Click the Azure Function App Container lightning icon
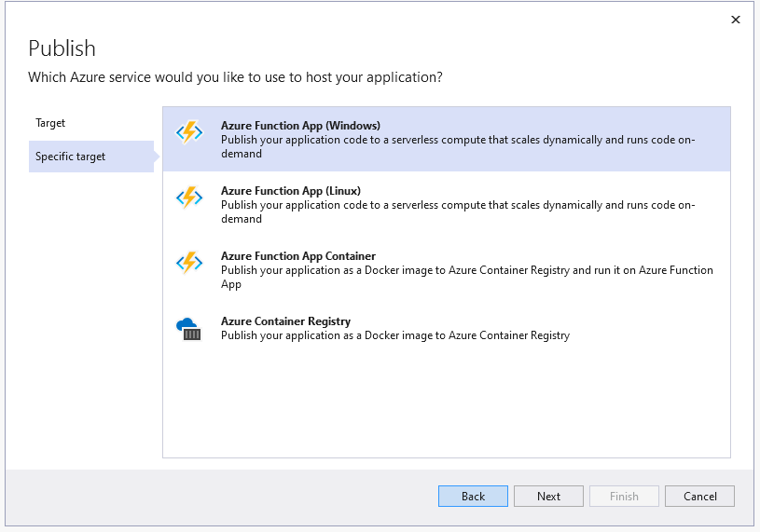This screenshot has height=532, width=760. pyautogui.click(x=189, y=263)
